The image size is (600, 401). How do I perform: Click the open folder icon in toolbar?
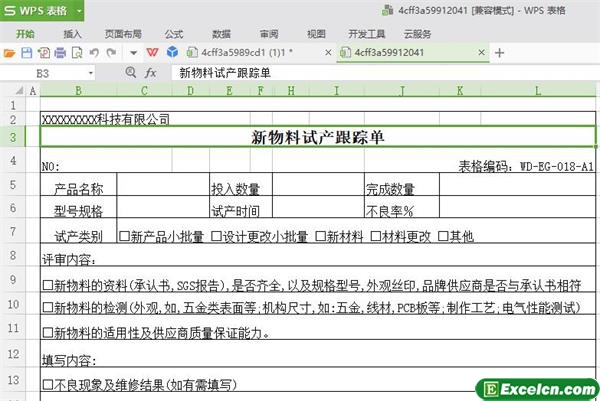tap(9, 52)
